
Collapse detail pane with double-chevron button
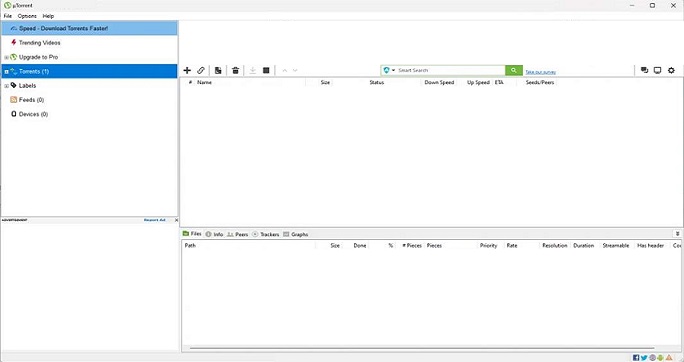[x=677, y=234]
